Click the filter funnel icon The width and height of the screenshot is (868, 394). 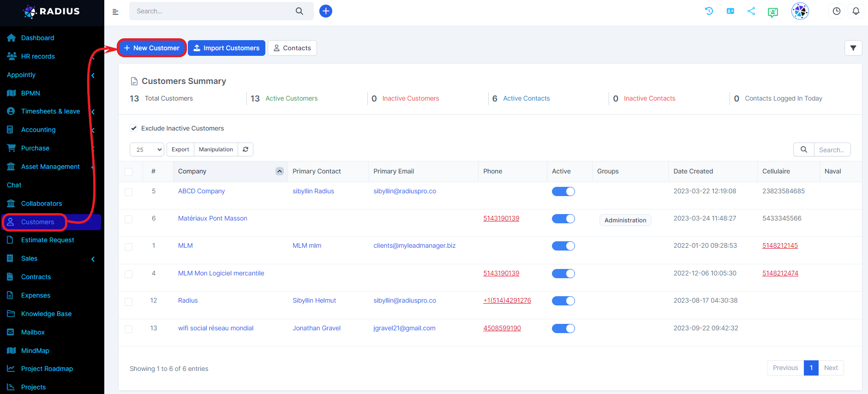853,48
